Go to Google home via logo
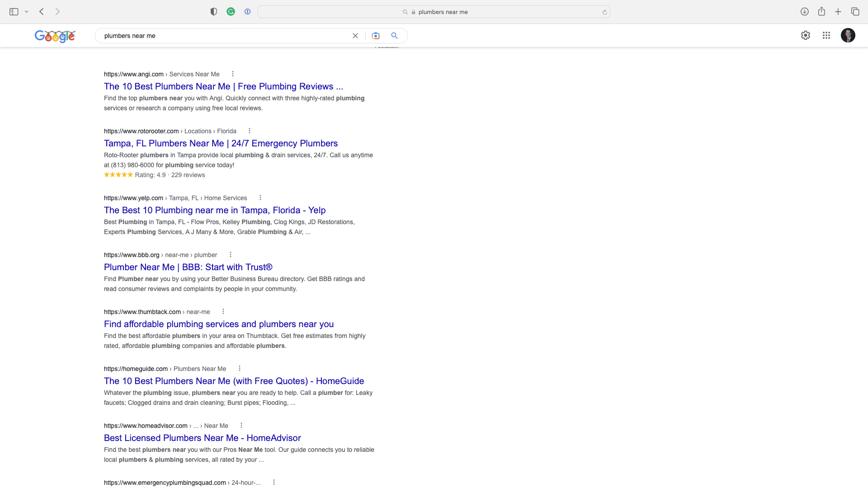 (x=55, y=36)
